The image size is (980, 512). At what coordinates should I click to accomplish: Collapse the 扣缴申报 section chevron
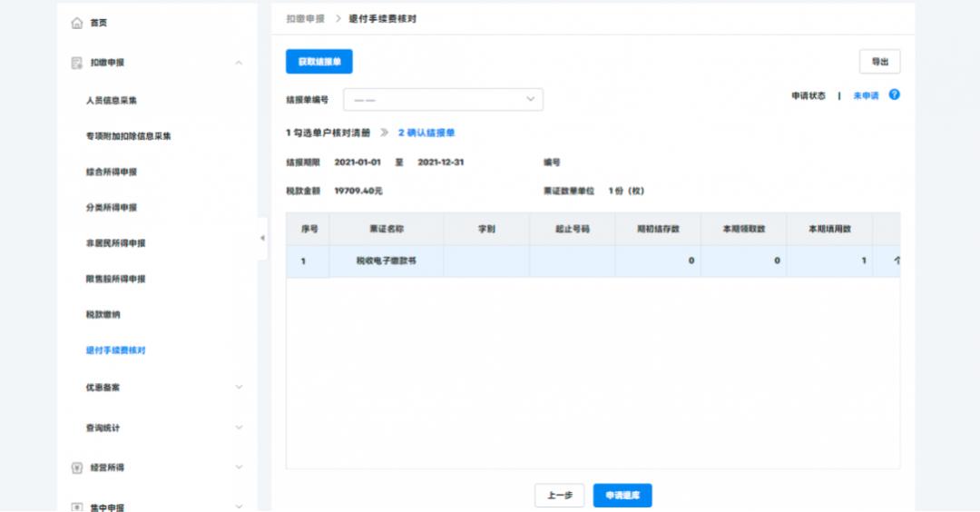coord(239,63)
